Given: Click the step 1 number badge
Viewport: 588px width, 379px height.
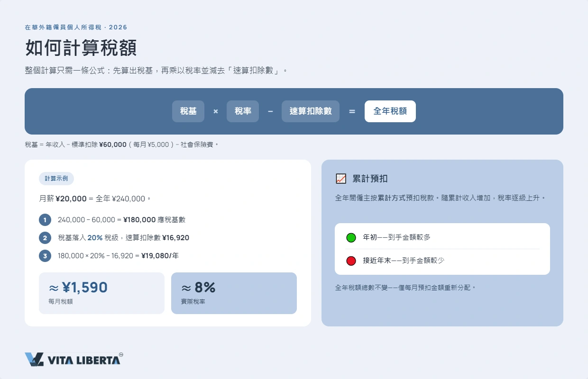Looking at the screenshot, I should 45,220.
